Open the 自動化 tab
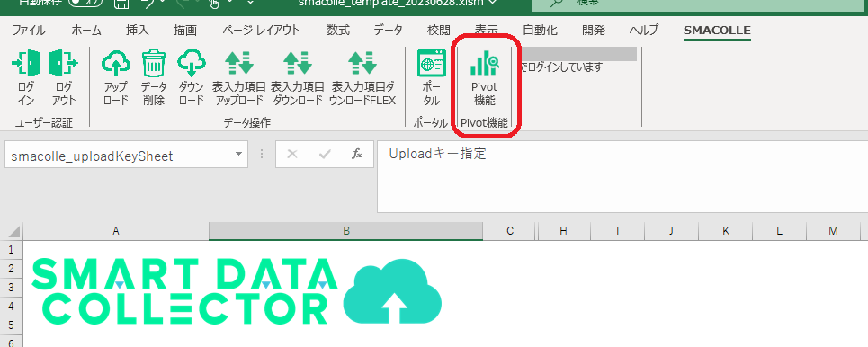This screenshot has height=347, width=868. click(540, 31)
